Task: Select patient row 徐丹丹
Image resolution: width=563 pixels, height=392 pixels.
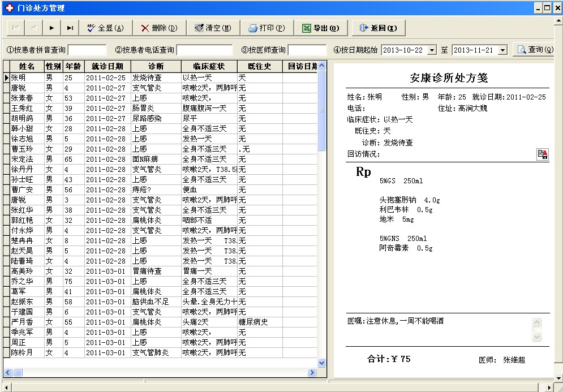Action: click(x=160, y=169)
